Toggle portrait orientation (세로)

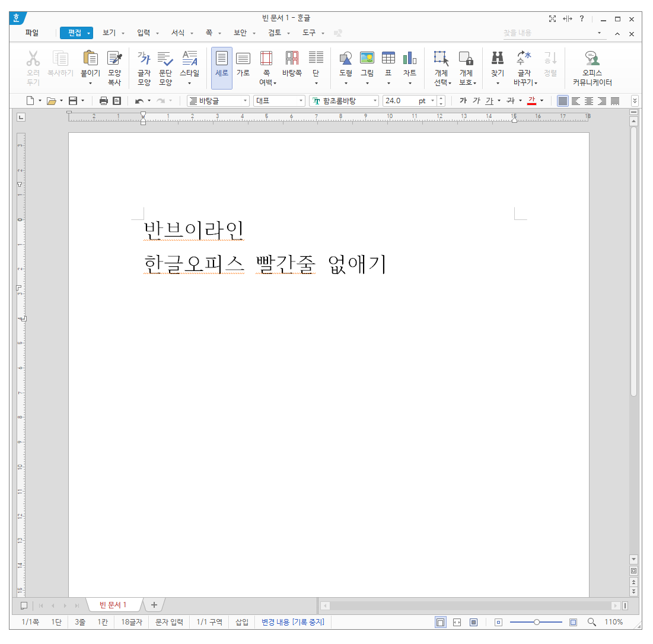click(222, 68)
